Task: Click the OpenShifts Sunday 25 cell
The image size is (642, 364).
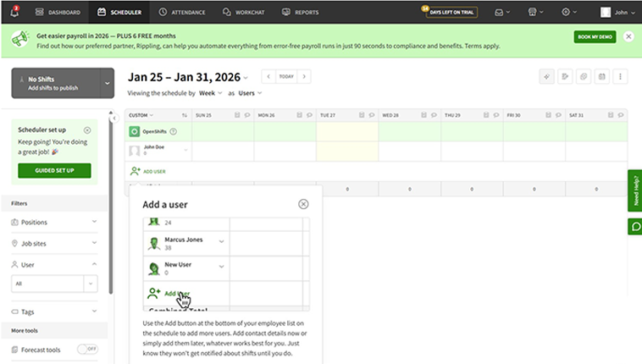Action: 223,131
